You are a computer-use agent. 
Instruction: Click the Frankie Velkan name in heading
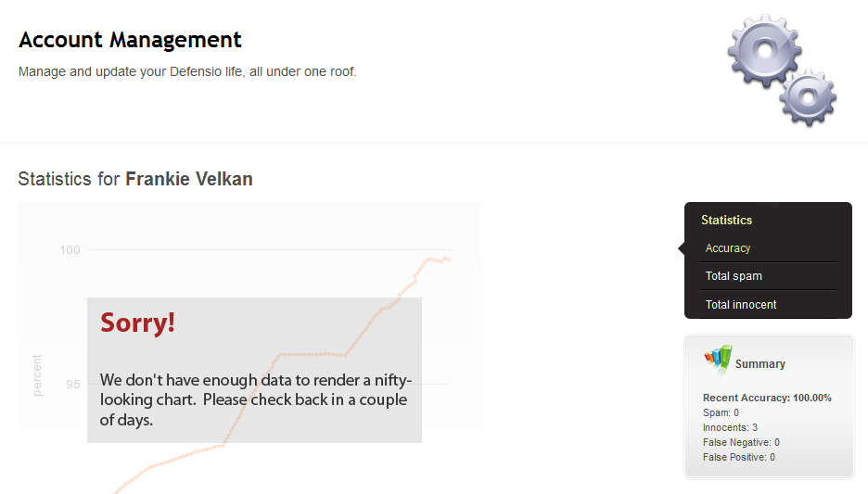tap(189, 179)
